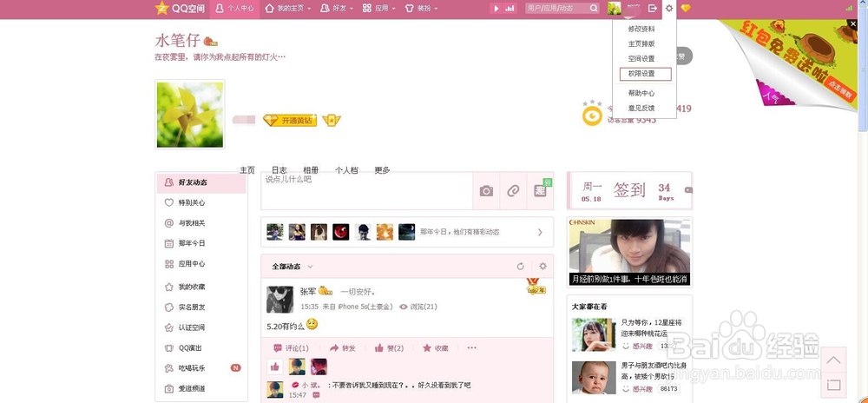Open the 更多 profile tab

(x=382, y=170)
